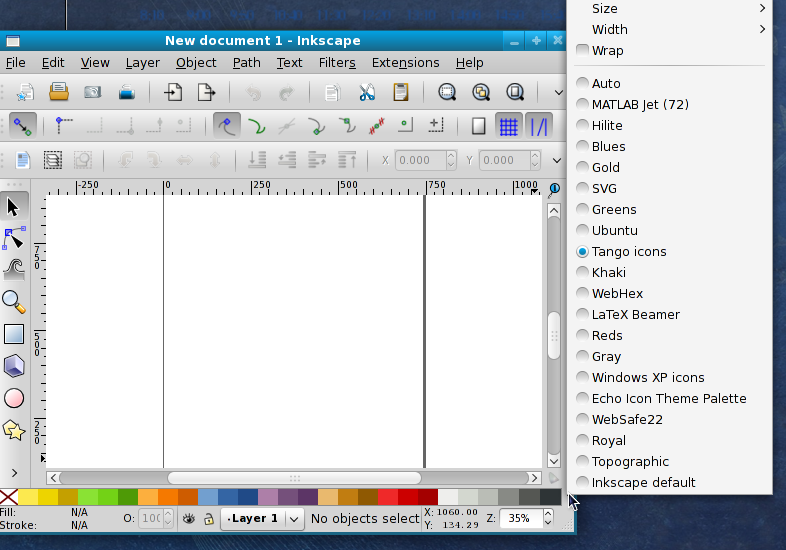Toggle Snap nodes or handles

coord(227,126)
